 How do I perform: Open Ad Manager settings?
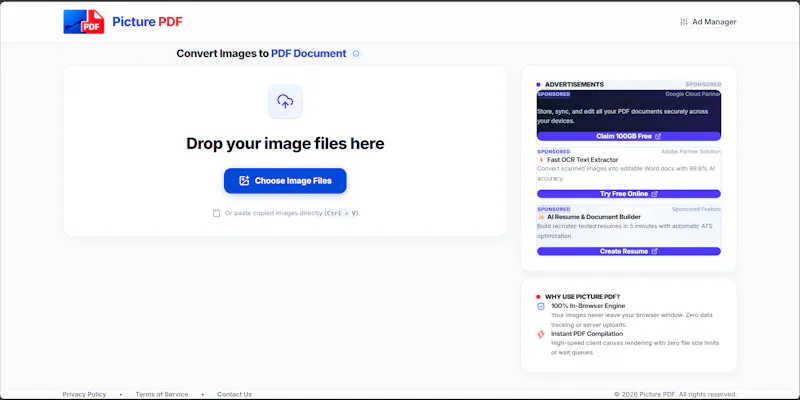[708, 22]
